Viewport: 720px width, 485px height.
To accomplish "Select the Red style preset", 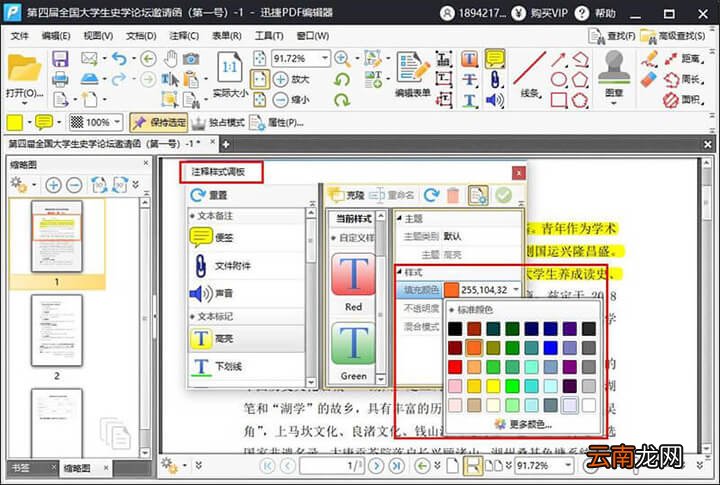I will click(353, 282).
